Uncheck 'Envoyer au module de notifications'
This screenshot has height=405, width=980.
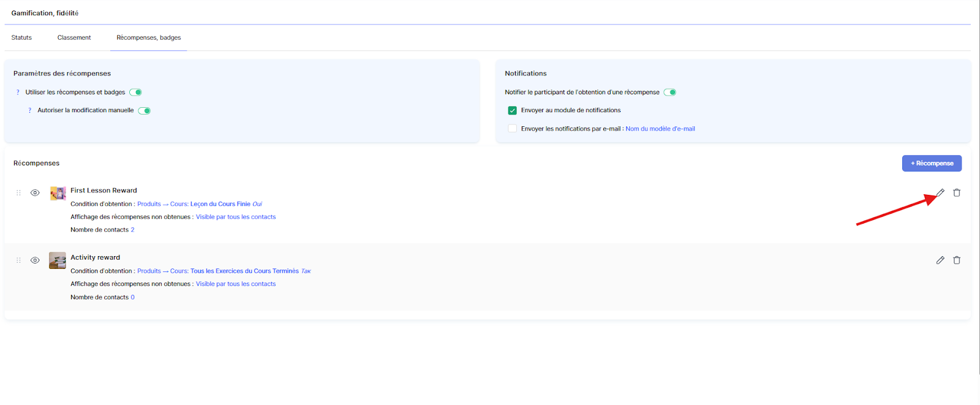[x=513, y=111]
